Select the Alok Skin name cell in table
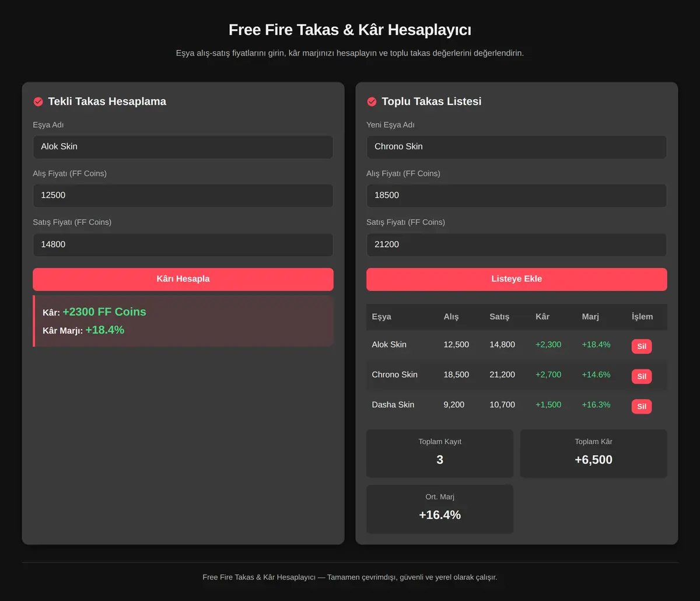This screenshot has width=700, height=601. click(x=389, y=345)
